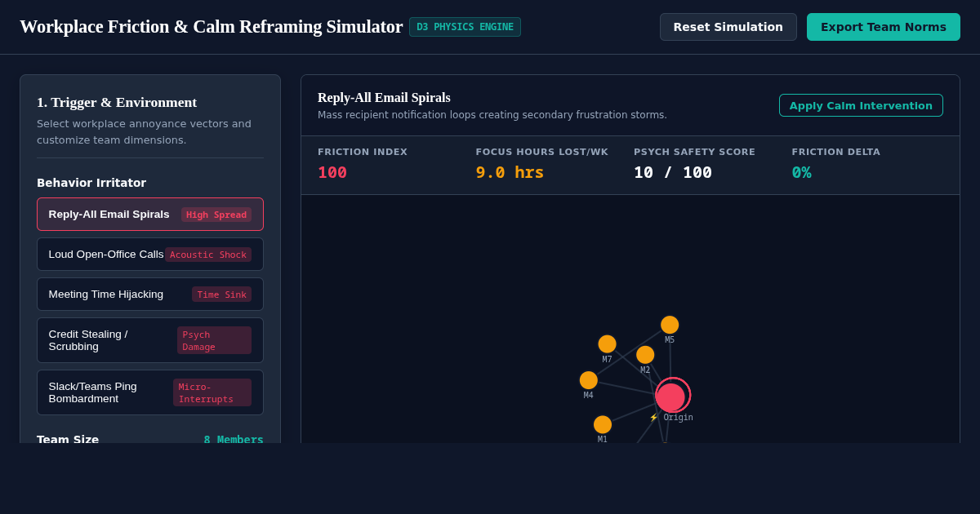Pick Meeting Time Hijacking option
This screenshot has height=514, width=980.
tap(150, 295)
